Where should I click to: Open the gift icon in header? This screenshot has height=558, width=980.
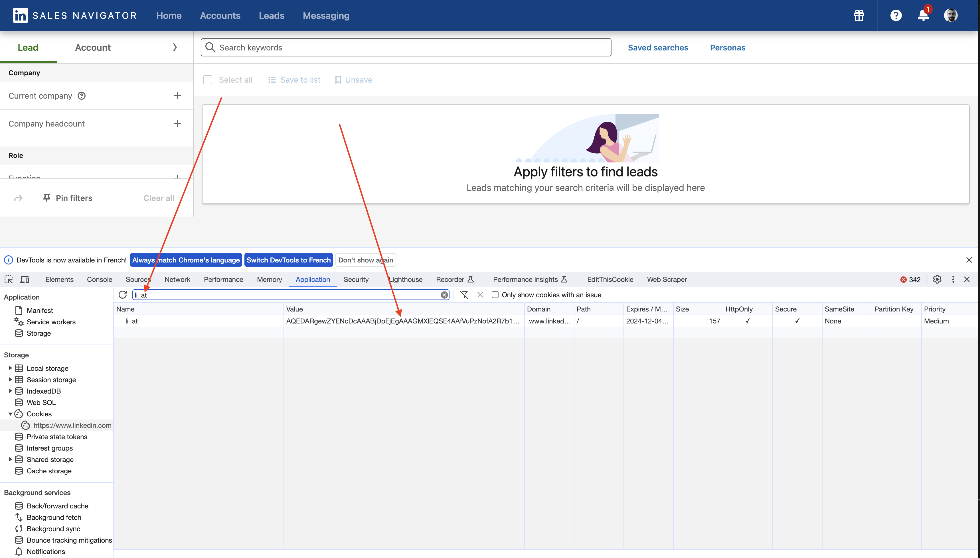859,16
